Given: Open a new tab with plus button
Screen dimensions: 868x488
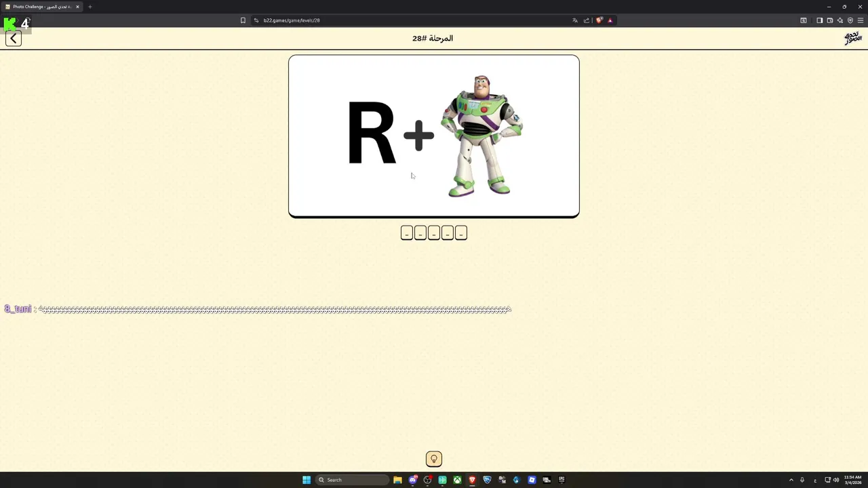Looking at the screenshot, I should pos(90,7).
